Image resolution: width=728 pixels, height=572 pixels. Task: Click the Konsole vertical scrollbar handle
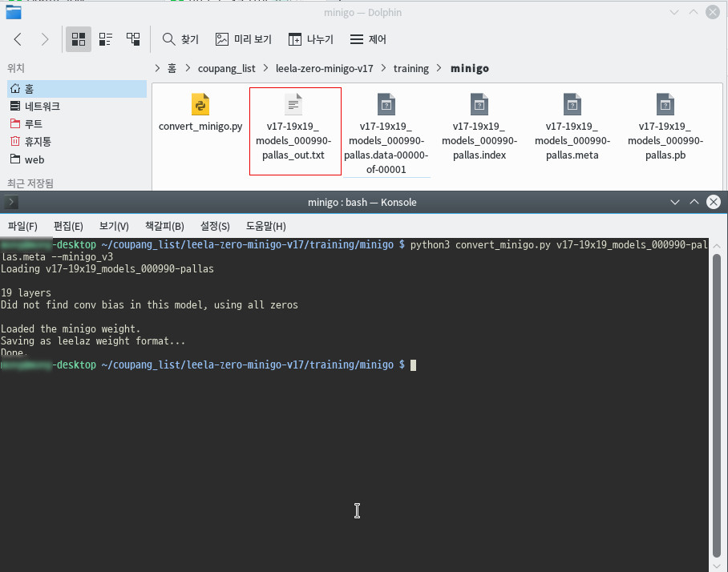tap(717, 406)
